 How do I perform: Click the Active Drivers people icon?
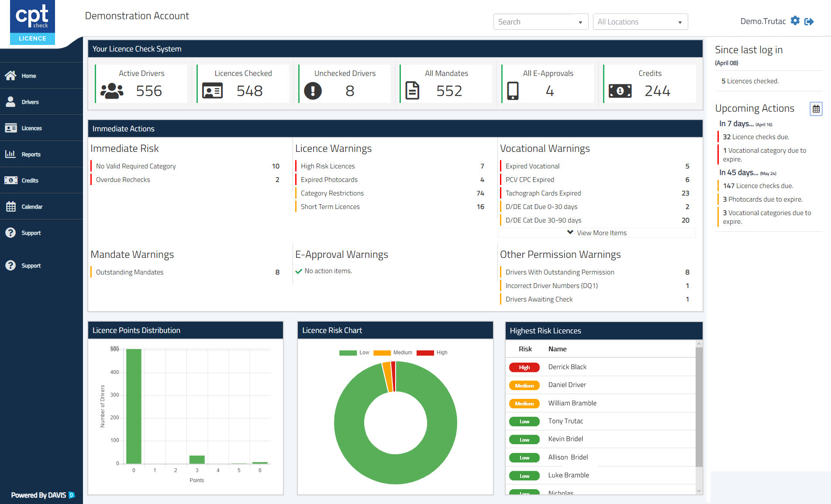[112, 91]
